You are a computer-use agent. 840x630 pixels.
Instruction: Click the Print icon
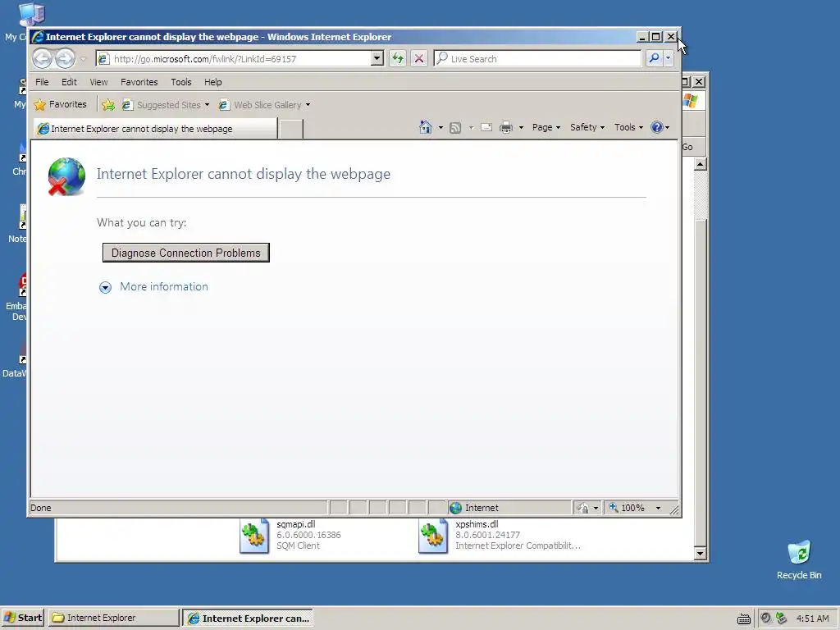506,127
